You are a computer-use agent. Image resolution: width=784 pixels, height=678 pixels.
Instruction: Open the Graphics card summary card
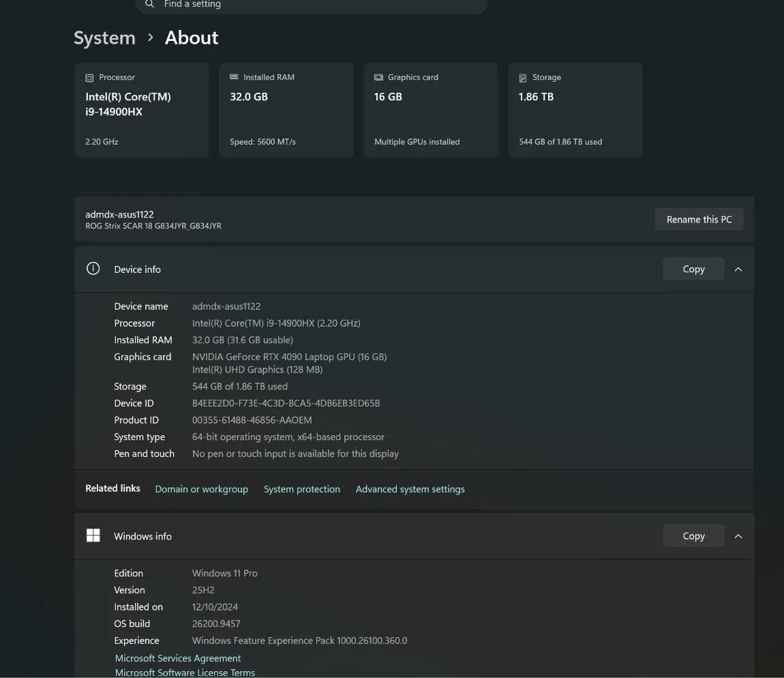tap(430, 110)
